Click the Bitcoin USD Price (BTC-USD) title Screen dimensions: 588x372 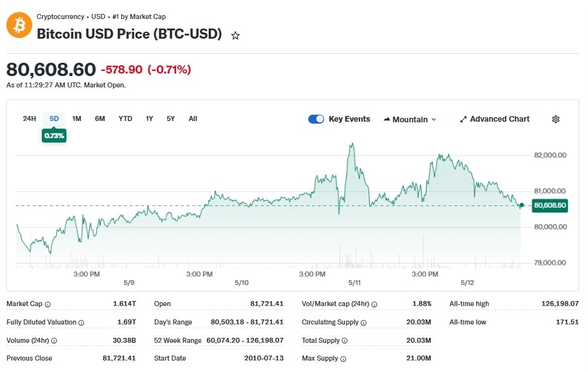point(129,34)
